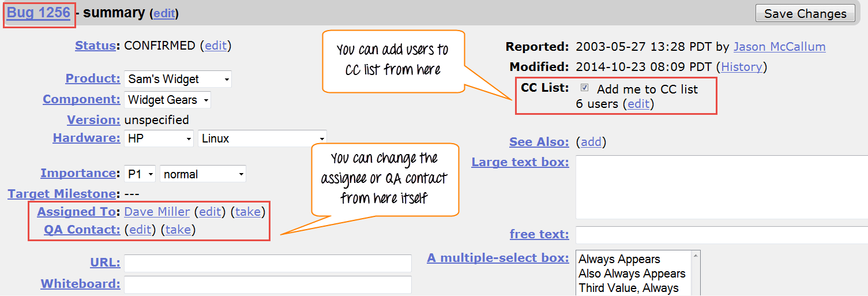Open the Jason McCallum reporter link
Screen dimensions: 868x296
[x=779, y=47]
